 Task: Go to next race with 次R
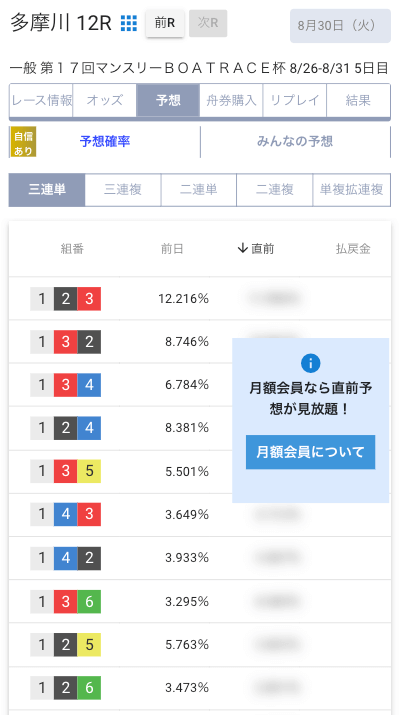208,23
